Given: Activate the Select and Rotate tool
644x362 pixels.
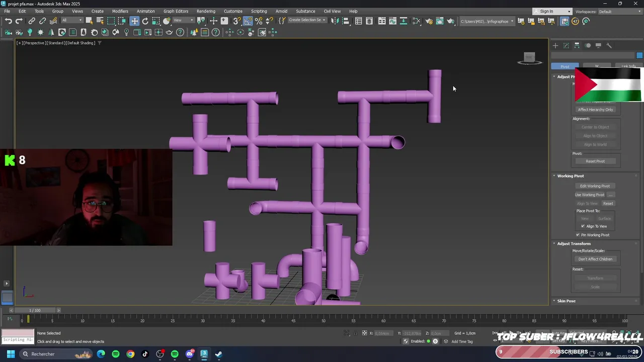Looking at the screenshot, I should point(145,21).
